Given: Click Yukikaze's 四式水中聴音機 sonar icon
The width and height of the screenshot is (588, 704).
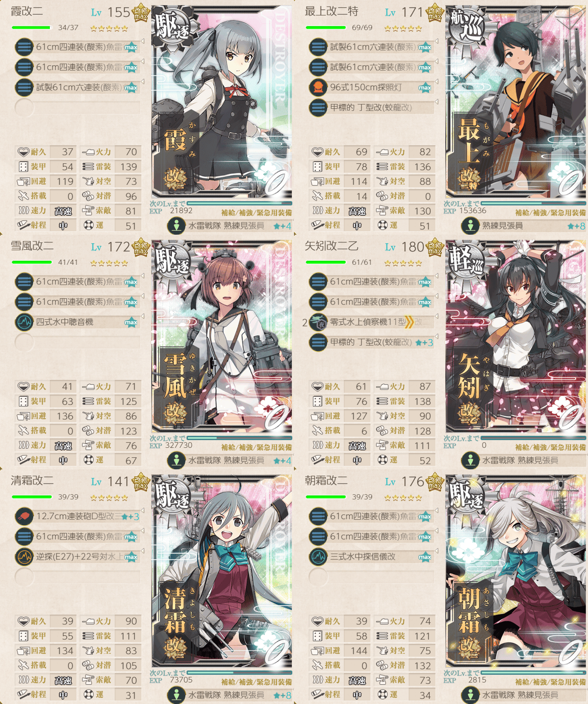Looking at the screenshot, I should coord(24,322).
